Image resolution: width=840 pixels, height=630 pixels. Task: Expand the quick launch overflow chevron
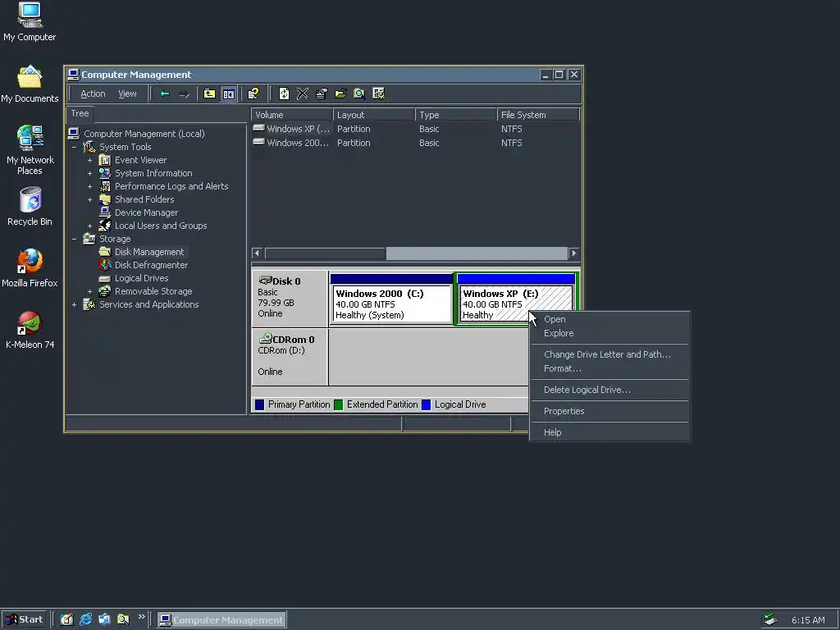pos(141,617)
